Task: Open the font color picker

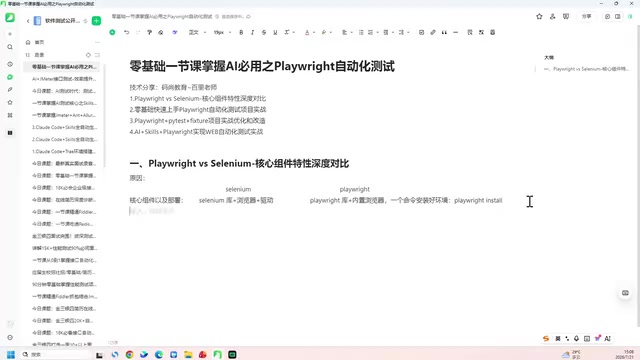Action: coord(309,32)
